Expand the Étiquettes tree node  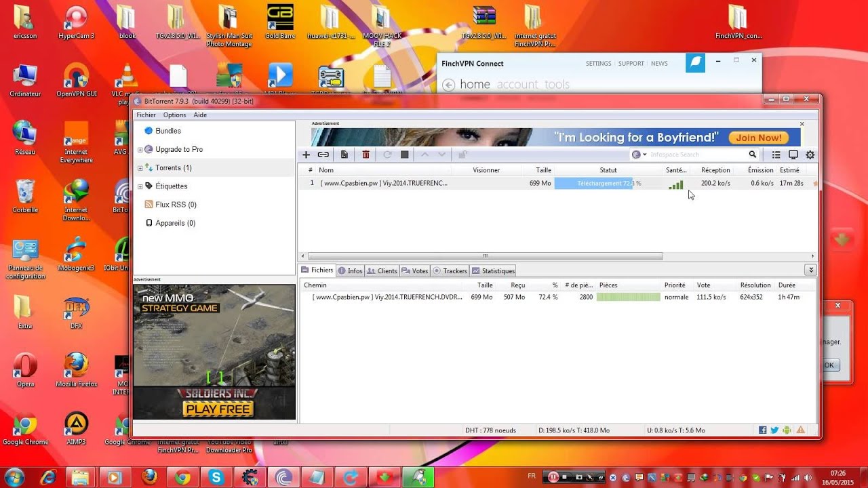[x=140, y=186]
